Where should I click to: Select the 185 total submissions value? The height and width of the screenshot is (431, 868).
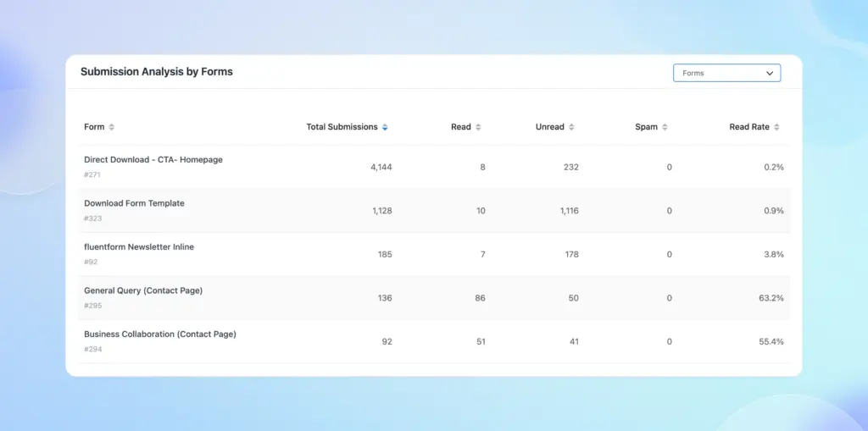385,255
